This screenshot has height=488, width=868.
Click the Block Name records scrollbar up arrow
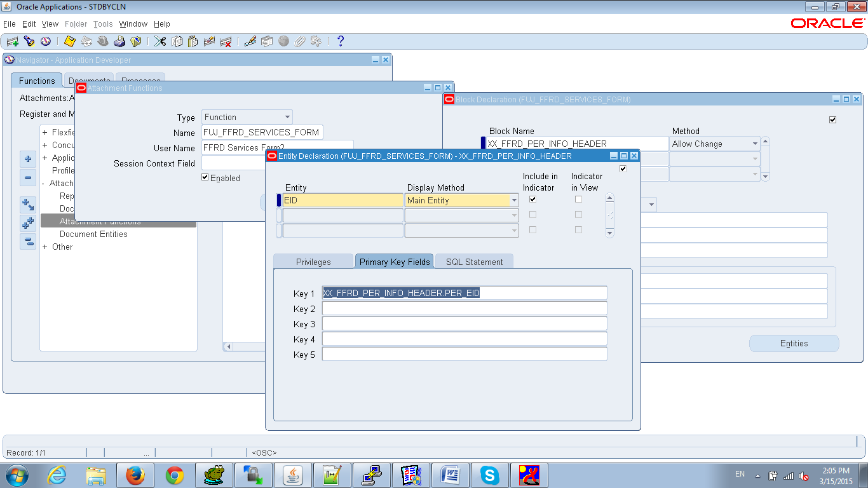[766, 141]
